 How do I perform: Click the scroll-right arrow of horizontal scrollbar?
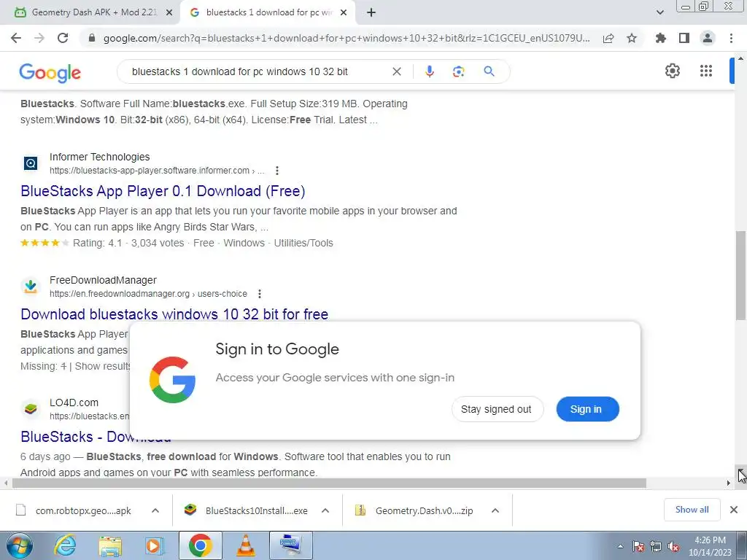click(729, 483)
